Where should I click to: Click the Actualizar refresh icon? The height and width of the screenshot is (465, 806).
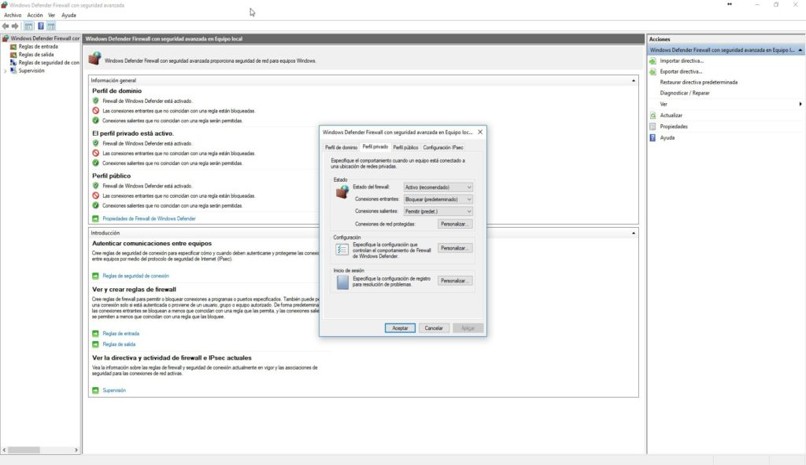click(653, 116)
